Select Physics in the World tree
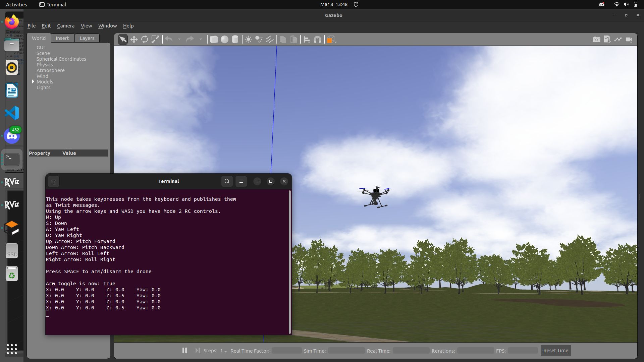This screenshot has height=362, width=644. 45,65
